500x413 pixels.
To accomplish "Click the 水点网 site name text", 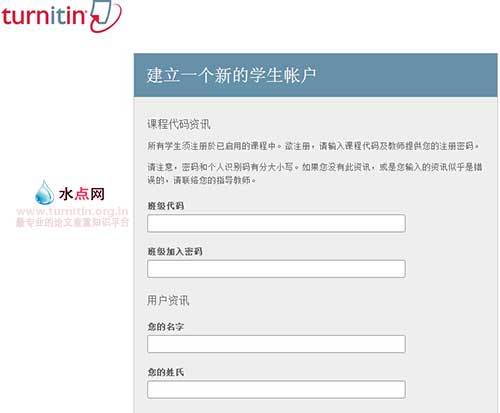I will click(82, 194).
